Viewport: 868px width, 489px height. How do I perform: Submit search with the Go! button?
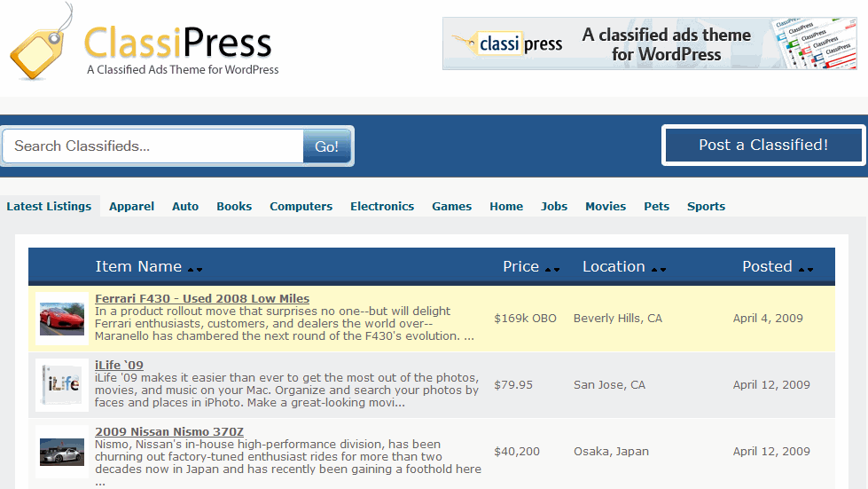(326, 146)
